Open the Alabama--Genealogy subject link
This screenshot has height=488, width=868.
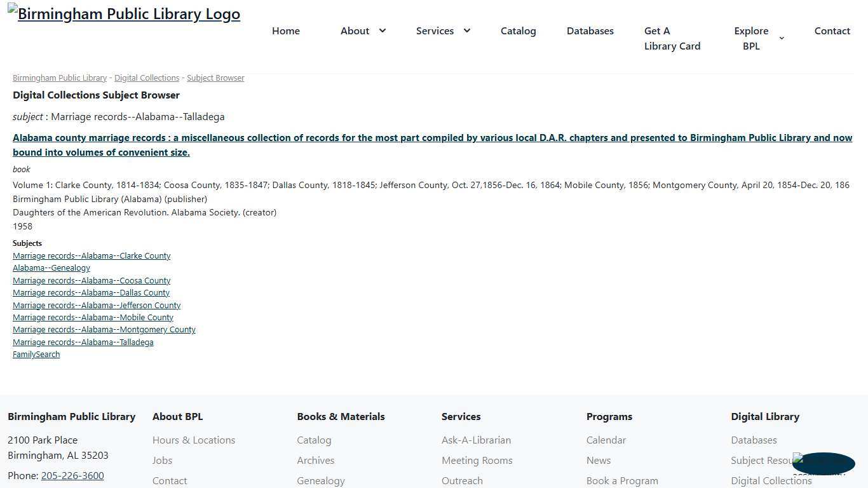tap(51, 268)
